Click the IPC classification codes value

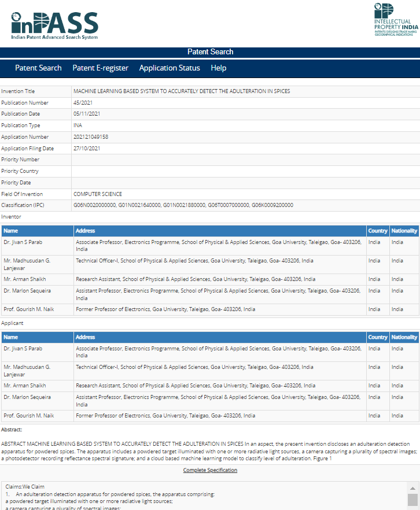183,205
